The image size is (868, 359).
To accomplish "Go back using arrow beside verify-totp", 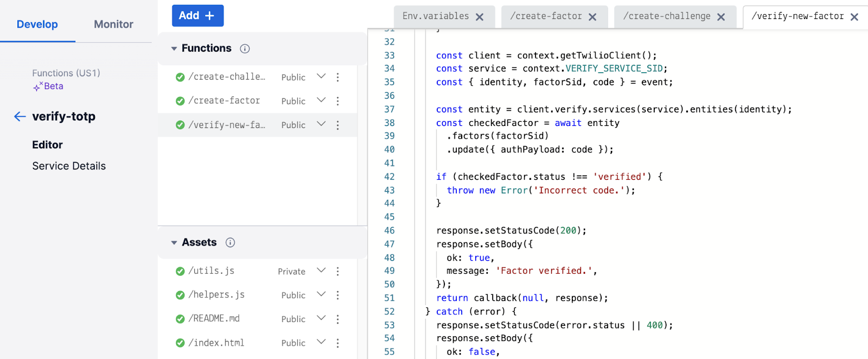I will tap(20, 116).
